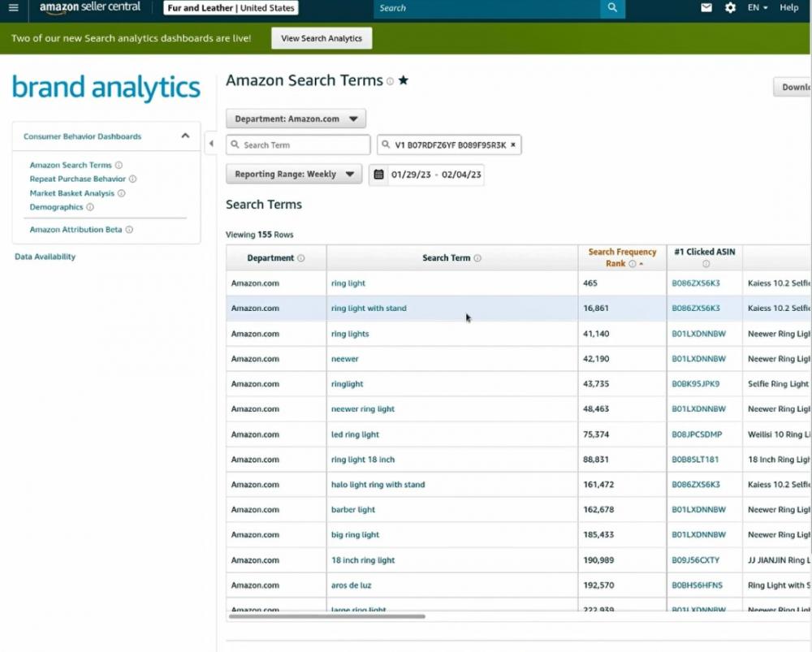Viewport: 812px width, 652px height.
Task: Open the 'neewer ring light' search term
Action: tap(362, 409)
